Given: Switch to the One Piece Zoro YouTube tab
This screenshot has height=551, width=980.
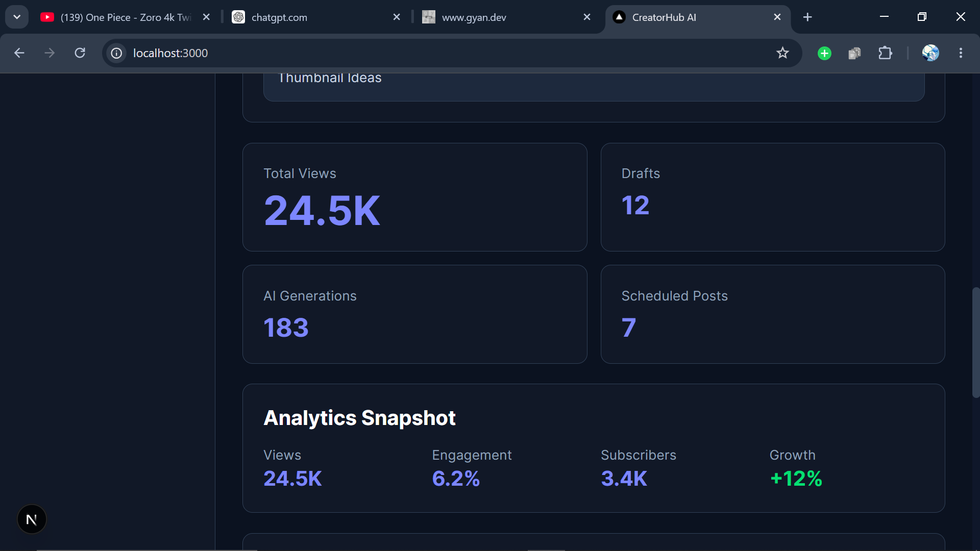Looking at the screenshot, I should coord(126,17).
